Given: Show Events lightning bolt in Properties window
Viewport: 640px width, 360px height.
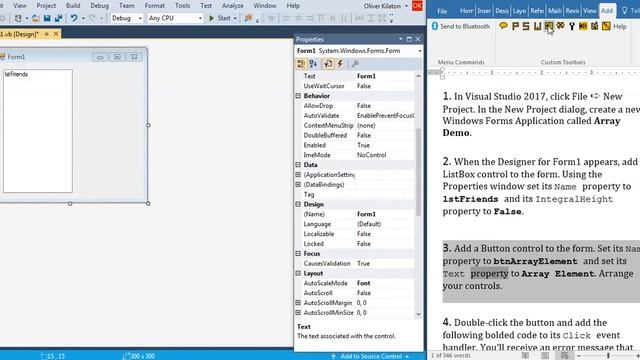Looking at the screenshot, I should (x=340, y=64).
